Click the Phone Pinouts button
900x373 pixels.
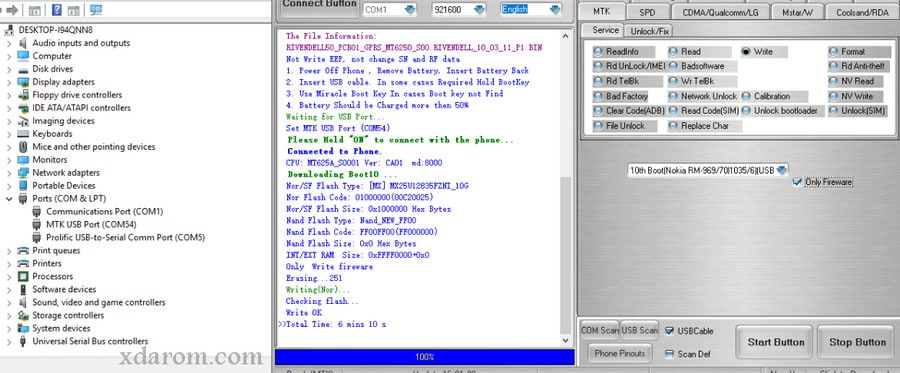pos(619,353)
